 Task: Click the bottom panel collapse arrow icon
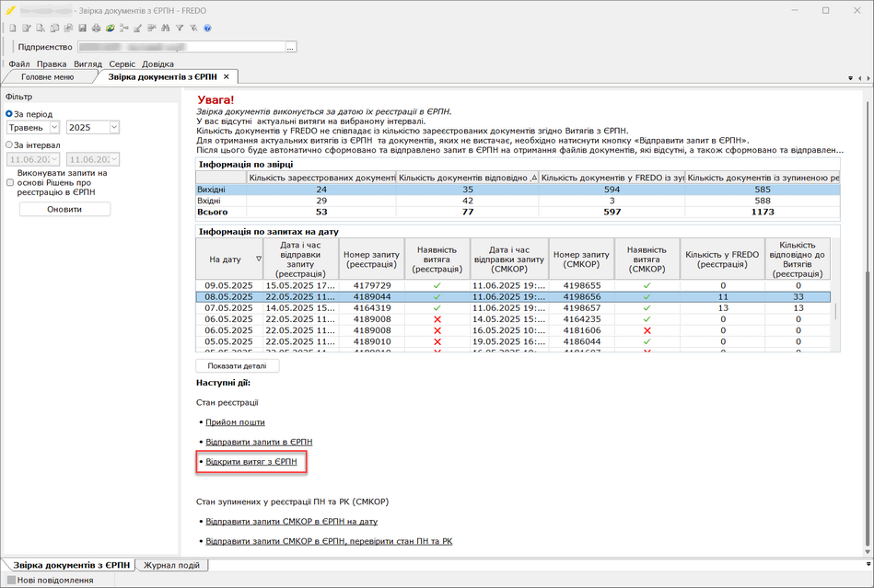868,565
